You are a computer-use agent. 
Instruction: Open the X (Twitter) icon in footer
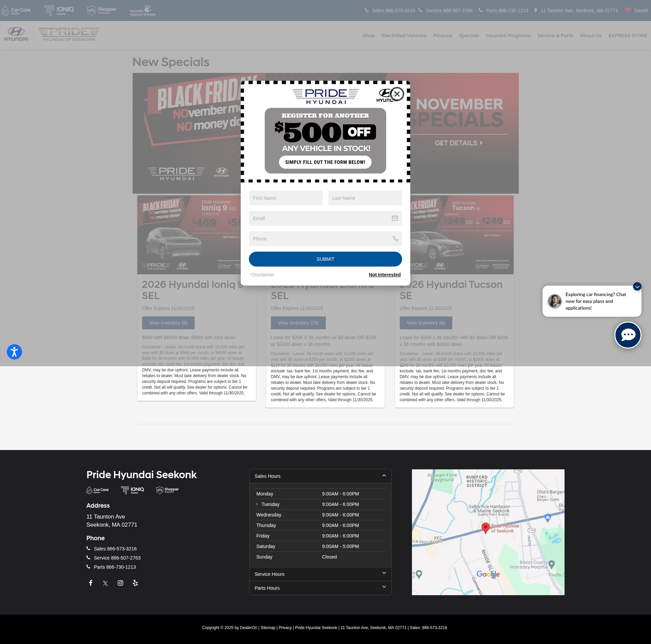tap(105, 583)
